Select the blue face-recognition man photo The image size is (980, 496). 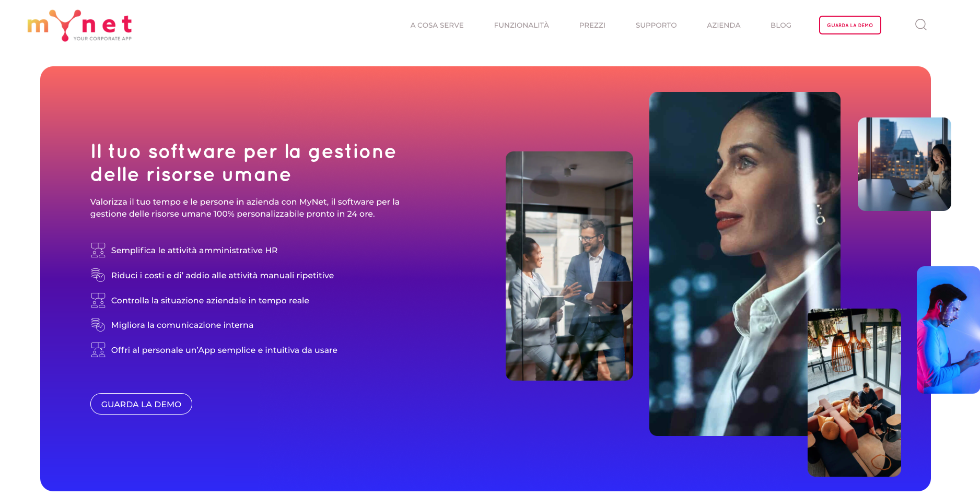(948, 330)
